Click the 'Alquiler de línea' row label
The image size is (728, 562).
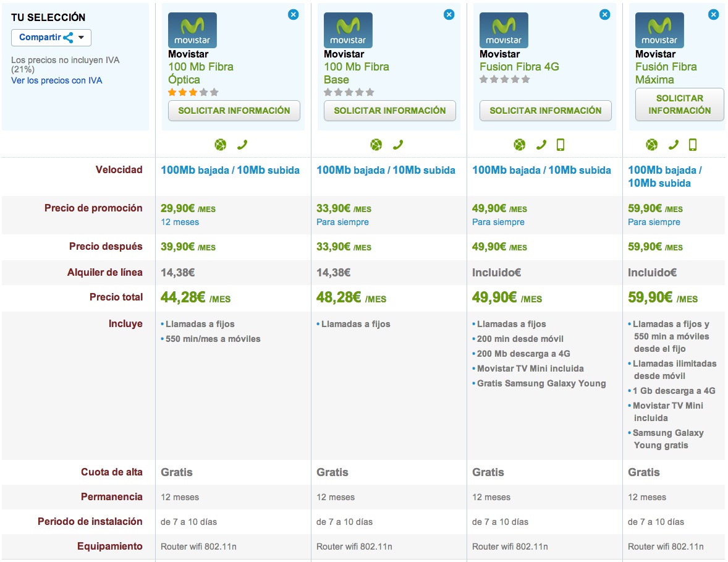coord(105,272)
